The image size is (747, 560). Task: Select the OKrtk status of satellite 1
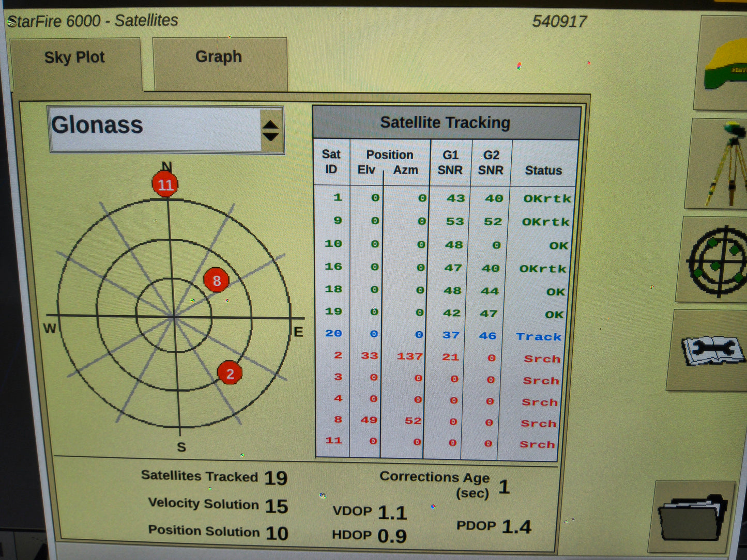tap(547, 198)
